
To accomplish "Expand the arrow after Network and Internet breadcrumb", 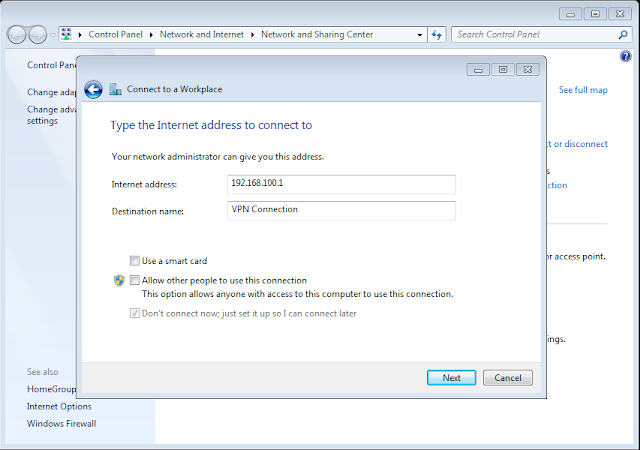I will [252, 35].
